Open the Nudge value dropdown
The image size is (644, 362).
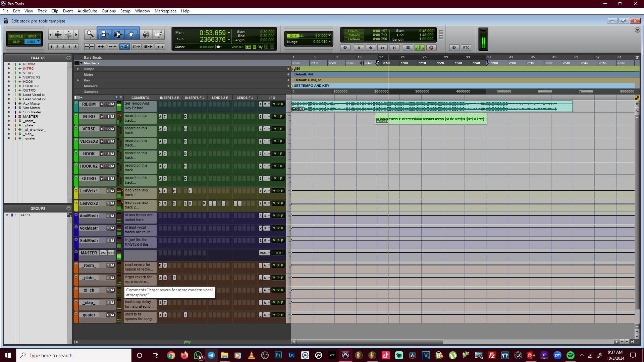pyautogui.click(x=330, y=42)
